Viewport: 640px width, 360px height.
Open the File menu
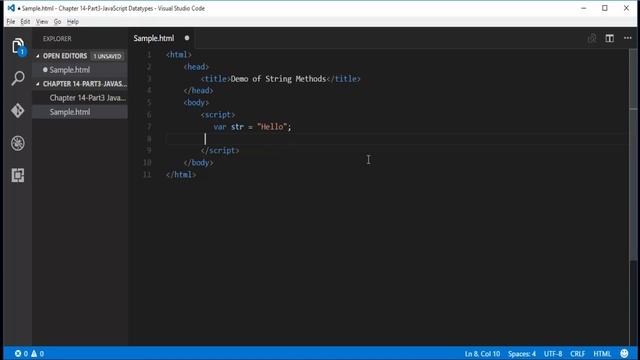11,22
